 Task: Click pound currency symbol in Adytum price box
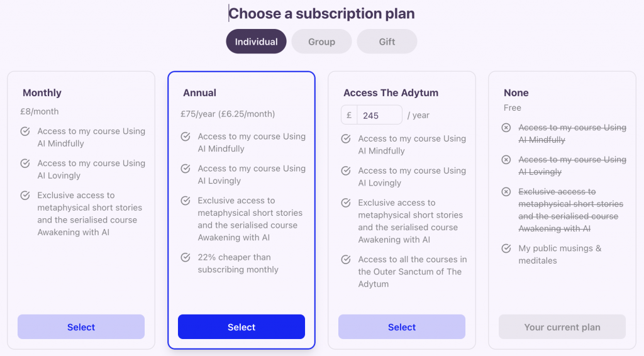coord(349,115)
